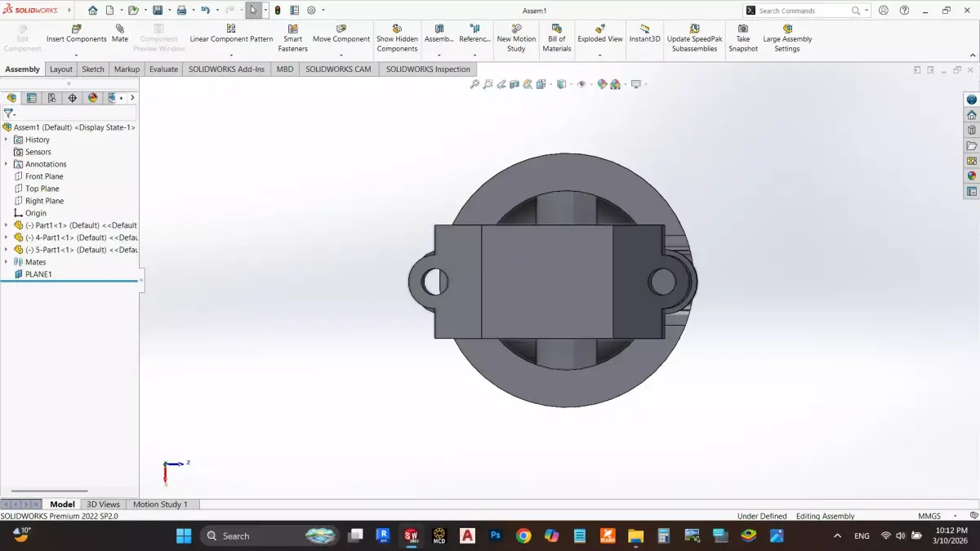Click the Rebuild traffic light icon
Viewport: 980px width, 551px height.
click(x=278, y=11)
